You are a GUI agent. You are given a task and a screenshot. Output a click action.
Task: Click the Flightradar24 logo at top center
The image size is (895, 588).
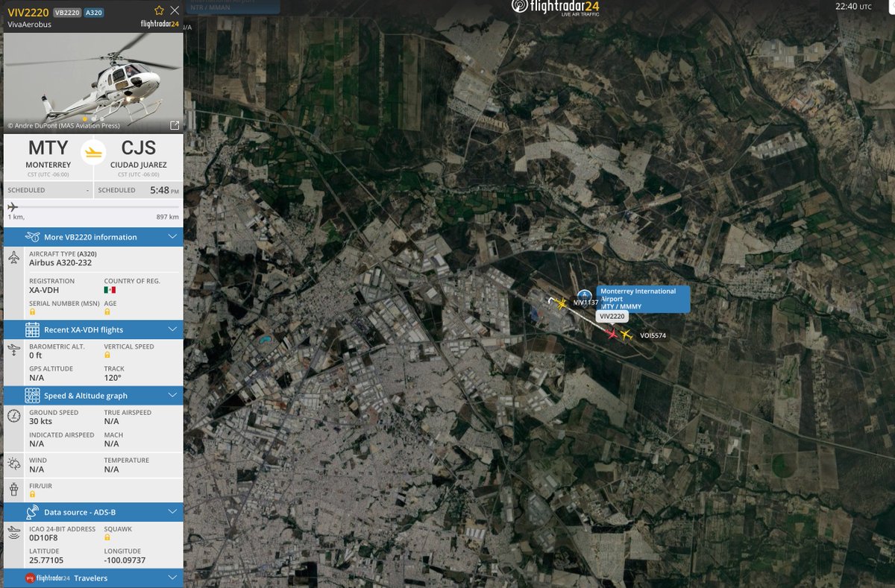[x=555, y=9]
